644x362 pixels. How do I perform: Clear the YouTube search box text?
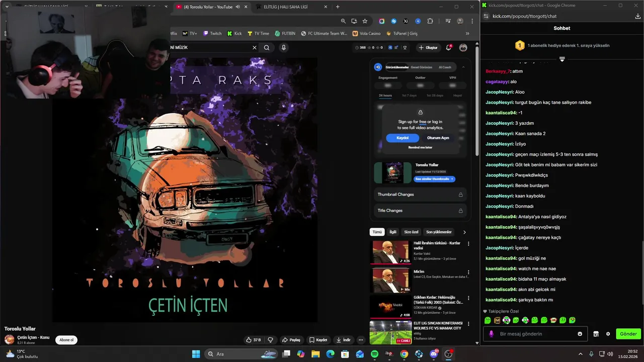254,48
